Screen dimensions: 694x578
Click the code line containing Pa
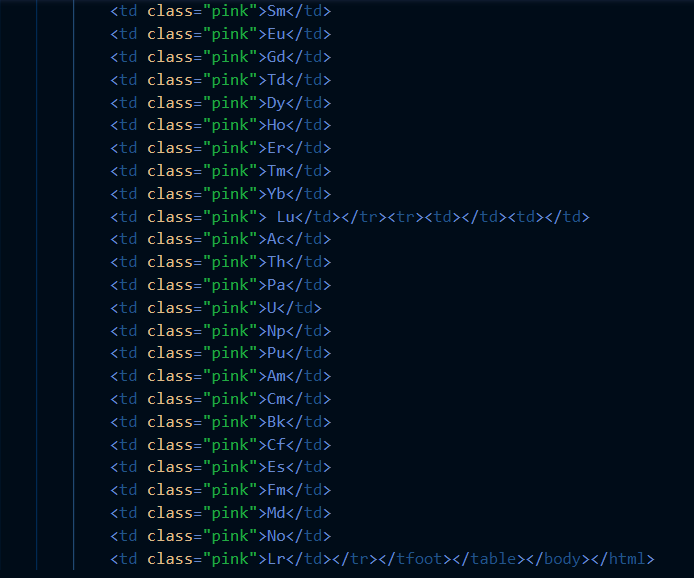220,285
